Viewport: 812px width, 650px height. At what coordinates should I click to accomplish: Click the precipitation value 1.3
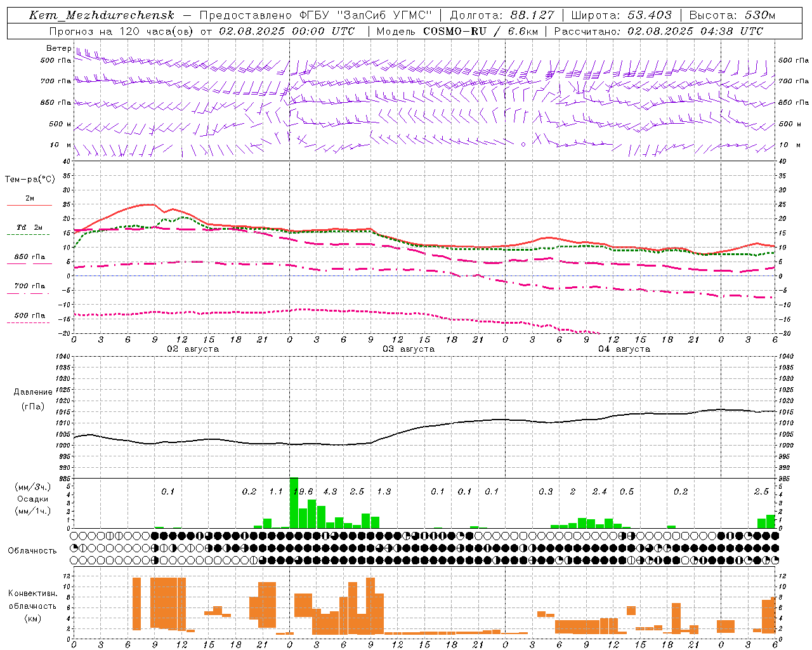384,492
